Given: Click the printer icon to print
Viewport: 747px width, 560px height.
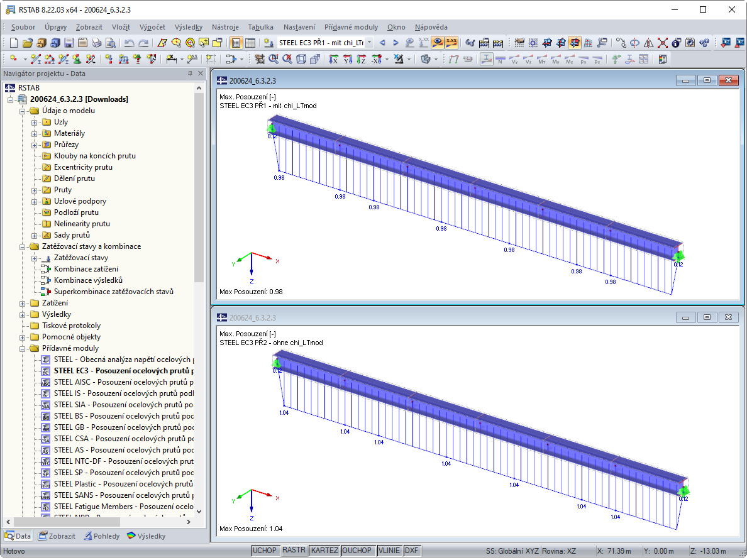Looking at the screenshot, I should point(97,43).
